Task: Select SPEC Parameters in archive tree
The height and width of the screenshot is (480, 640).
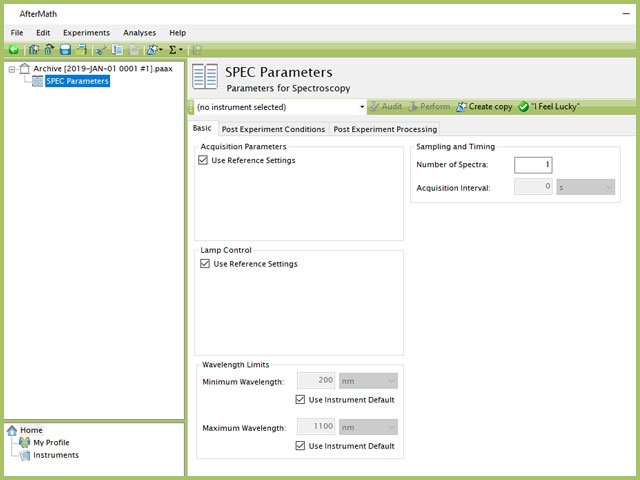Action: click(x=77, y=81)
